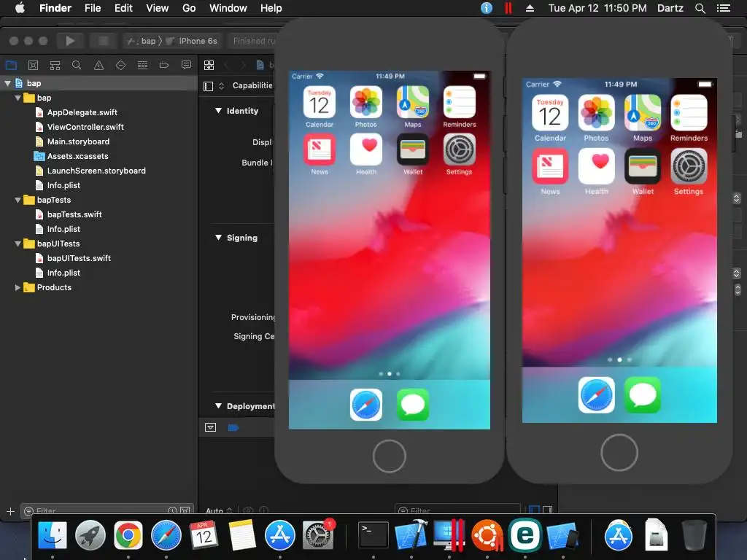Screen dimensions: 747x560
Task: Open the Issue navigator warning icon
Action: click(98, 65)
